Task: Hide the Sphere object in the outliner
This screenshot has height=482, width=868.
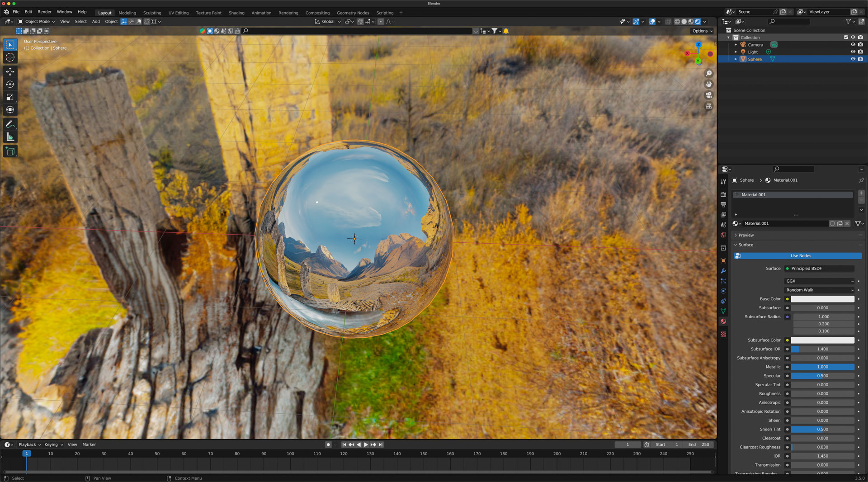Action: 853,59
